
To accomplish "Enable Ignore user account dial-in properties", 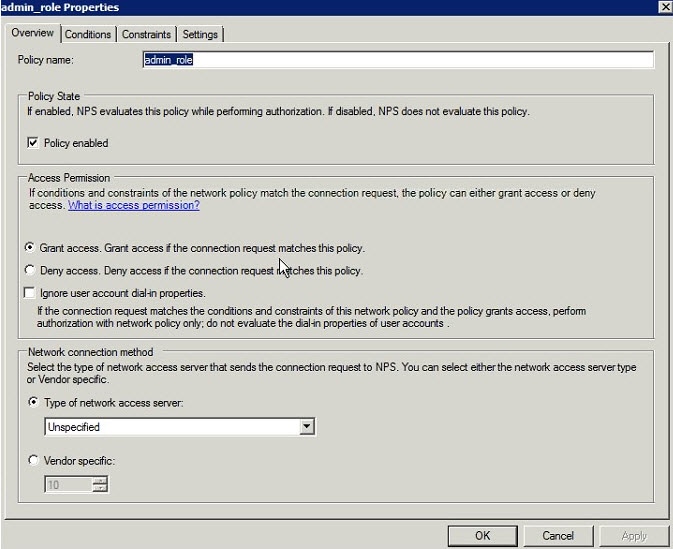I will pos(29,293).
